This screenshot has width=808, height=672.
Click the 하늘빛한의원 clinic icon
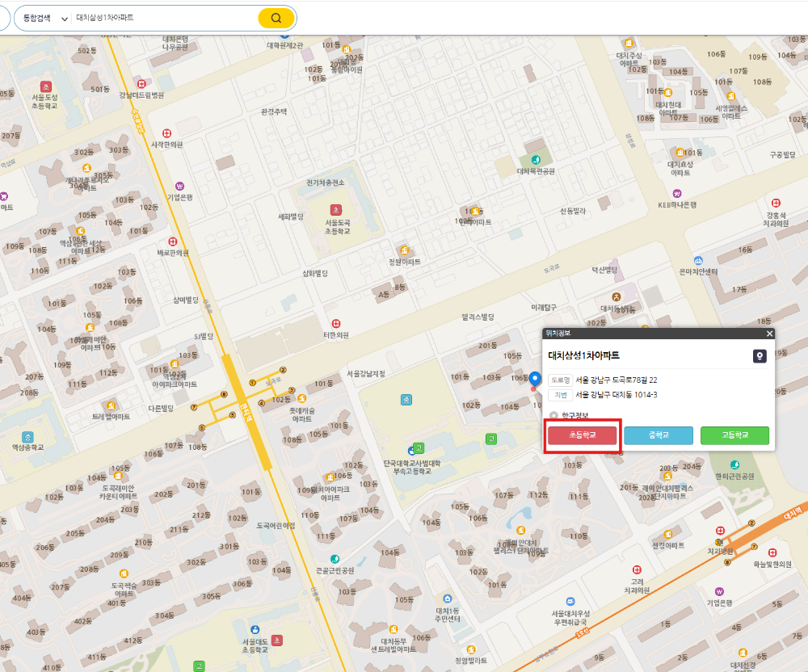tap(772, 552)
